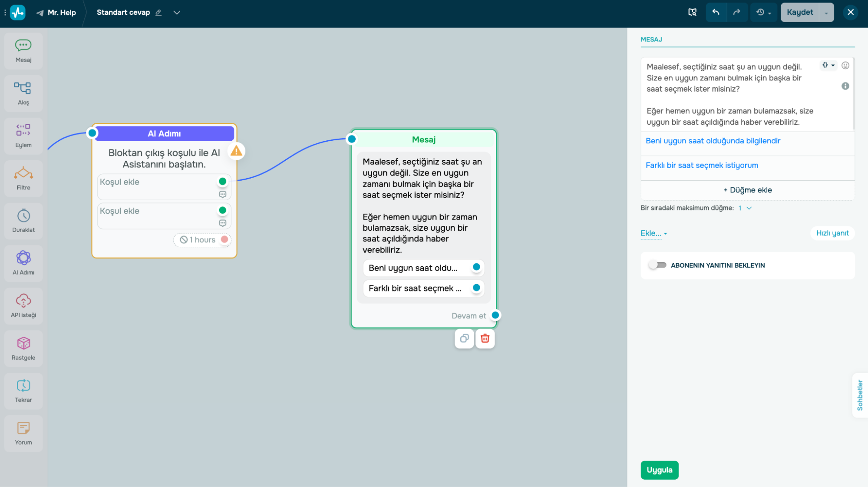The height and width of the screenshot is (487, 868).
Task: Pick the Rastgele randomizer element
Action: tap(23, 348)
